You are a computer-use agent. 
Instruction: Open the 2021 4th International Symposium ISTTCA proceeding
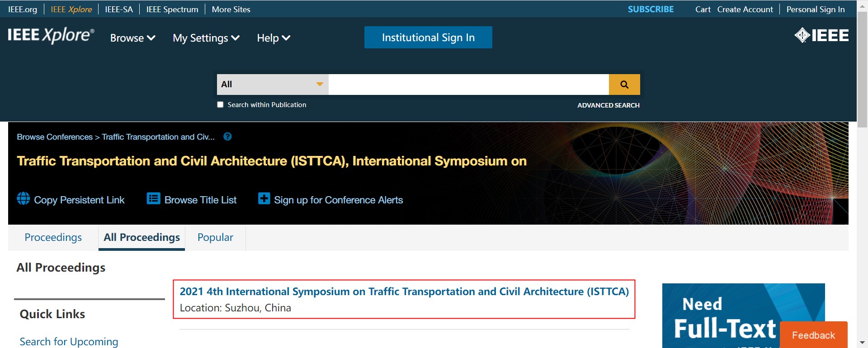(x=404, y=292)
